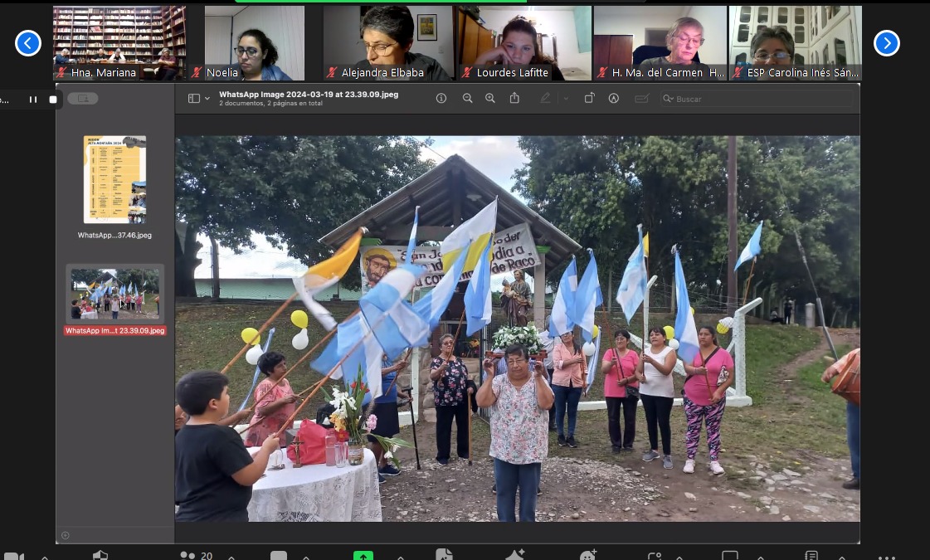
Task: Go to previous page of Zoom video gallery
Action: pyautogui.click(x=28, y=43)
